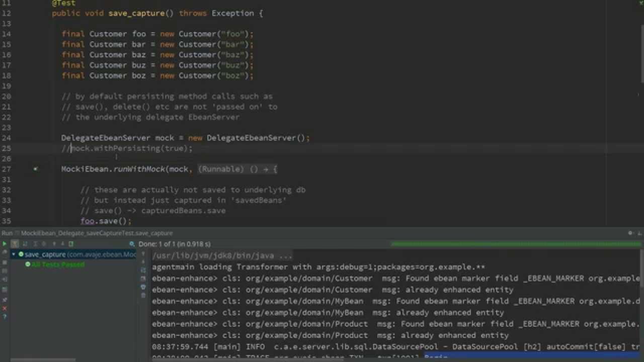
Task: Click the /usr/lib/jvm/jdk8/bin/java command line
Action: [222, 255]
